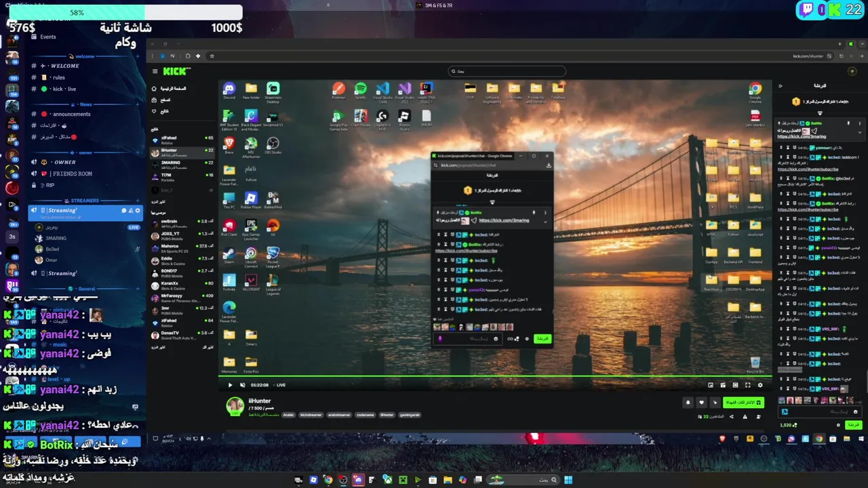This screenshot has width=868, height=488.
Task: Select owBrain in recommended channels
Action: [182, 223]
